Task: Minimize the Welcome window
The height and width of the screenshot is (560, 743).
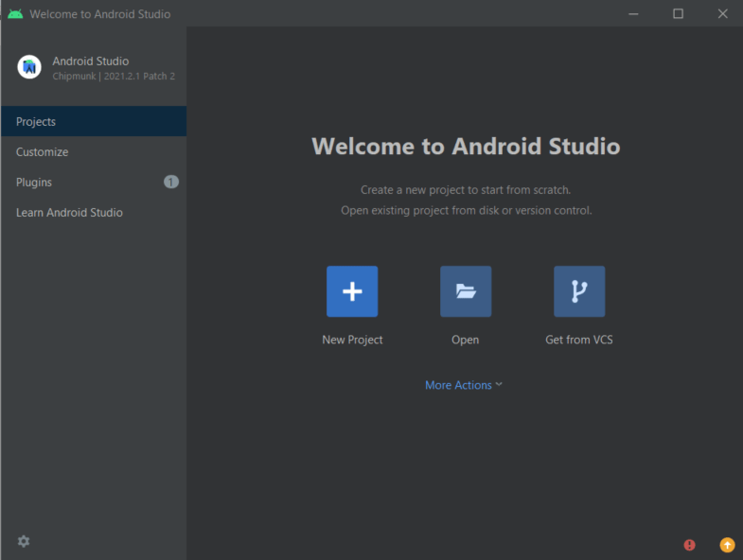Action: point(633,14)
